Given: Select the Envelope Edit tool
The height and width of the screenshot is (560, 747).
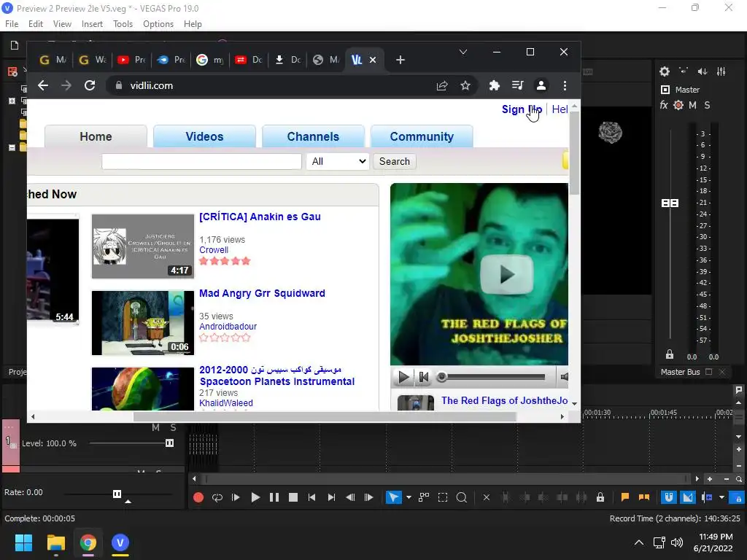Looking at the screenshot, I should tap(424, 497).
